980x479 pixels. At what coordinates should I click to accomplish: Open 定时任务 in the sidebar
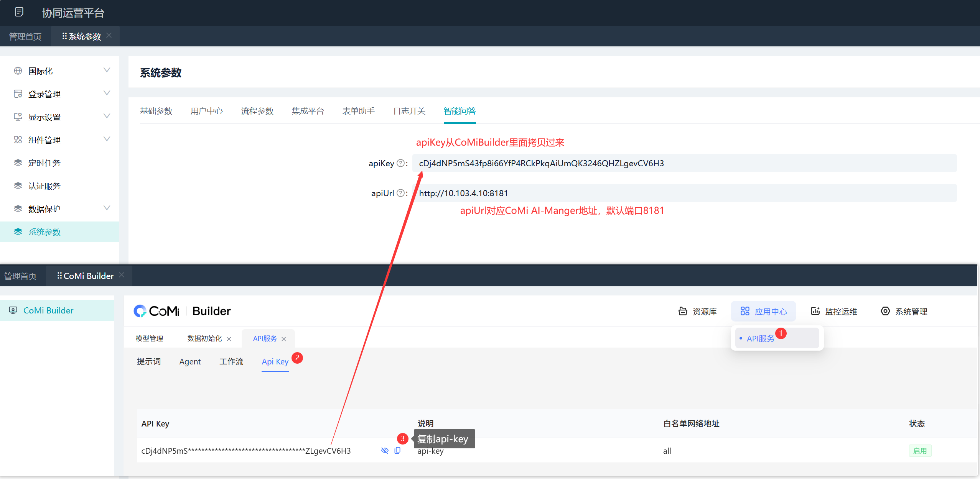click(44, 163)
